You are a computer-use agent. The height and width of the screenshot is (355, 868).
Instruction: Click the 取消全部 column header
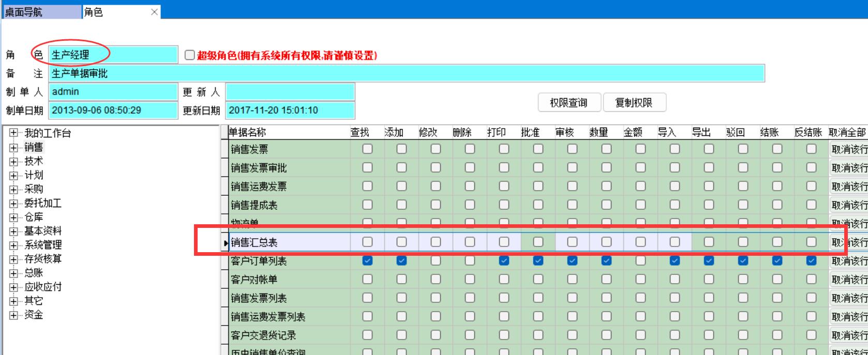[x=847, y=132]
